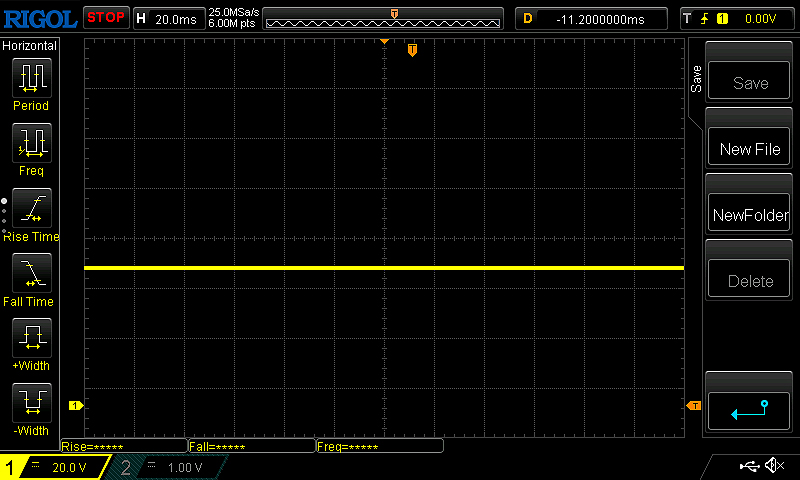Click the trigger rising edge icon
This screenshot has height=480, width=800.
(x=705, y=19)
